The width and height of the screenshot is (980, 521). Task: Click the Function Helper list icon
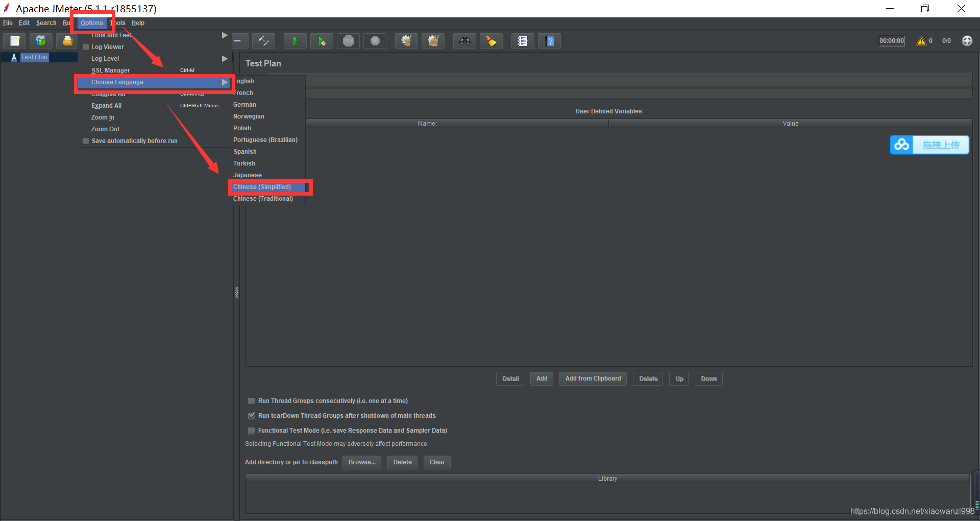tap(523, 41)
